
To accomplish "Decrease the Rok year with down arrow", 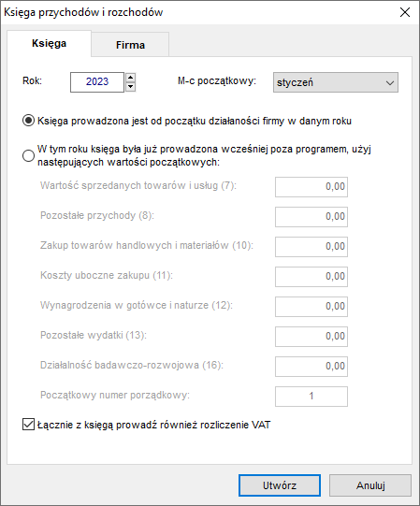I will coord(130,87).
